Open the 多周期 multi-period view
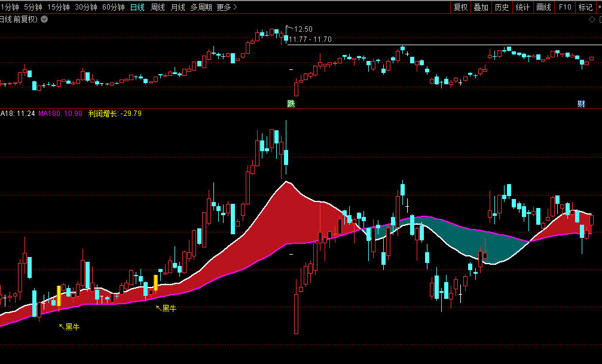 [201, 7]
